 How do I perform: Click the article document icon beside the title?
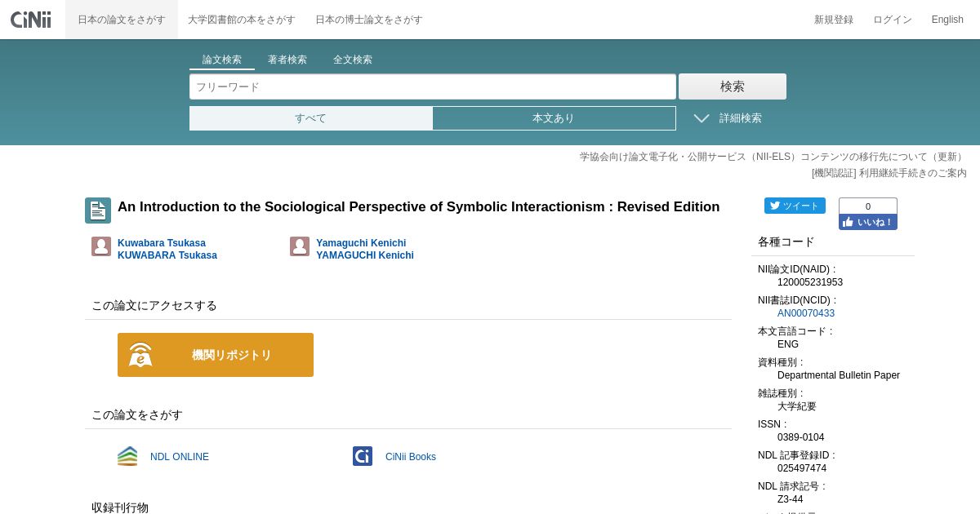[x=98, y=210]
